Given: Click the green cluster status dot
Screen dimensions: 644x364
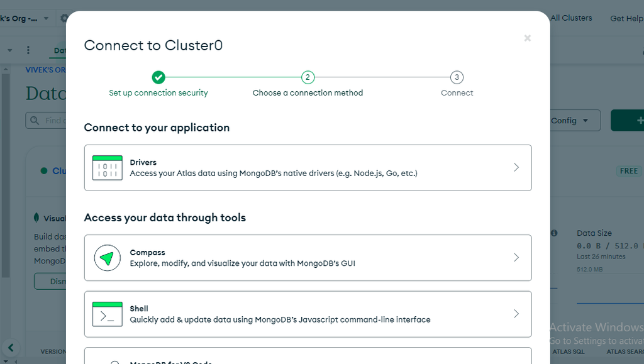Looking at the screenshot, I should (44, 171).
